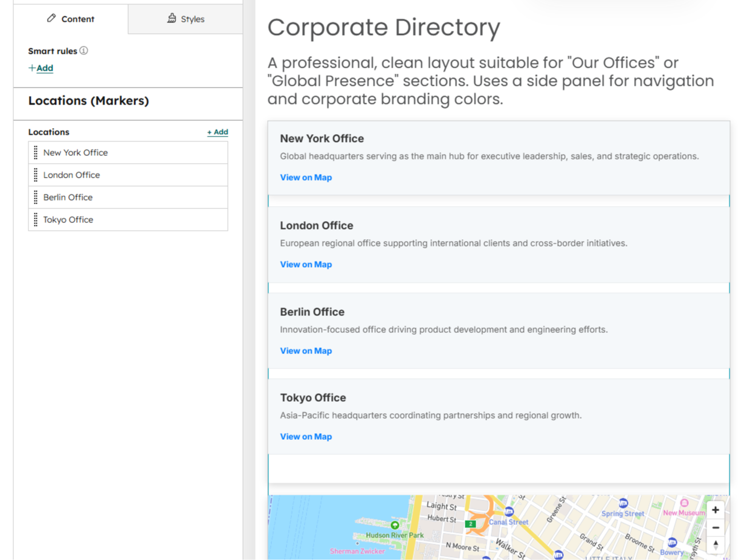This screenshot has width=747, height=560.
Task: Zoom in on the map
Action: coord(715,510)
